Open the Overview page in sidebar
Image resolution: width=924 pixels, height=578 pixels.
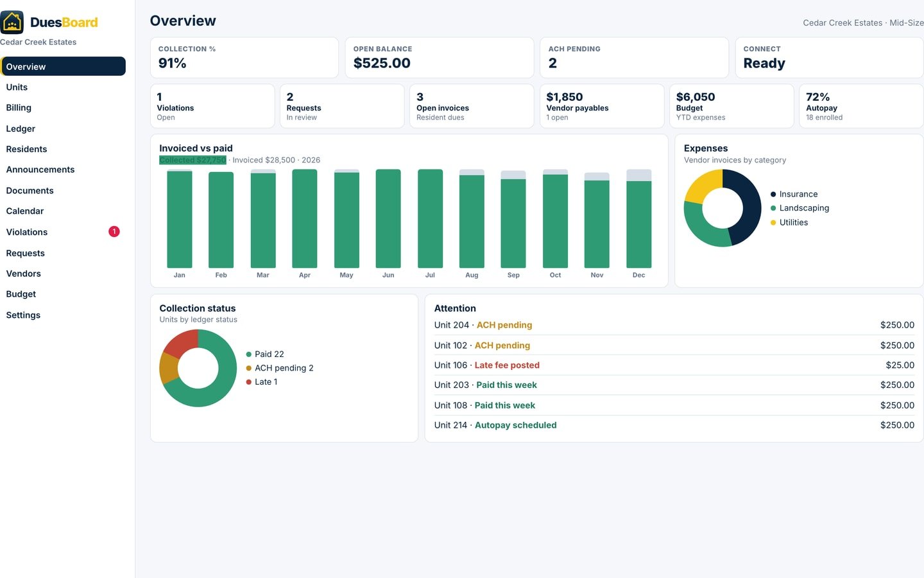coord(63,66)
